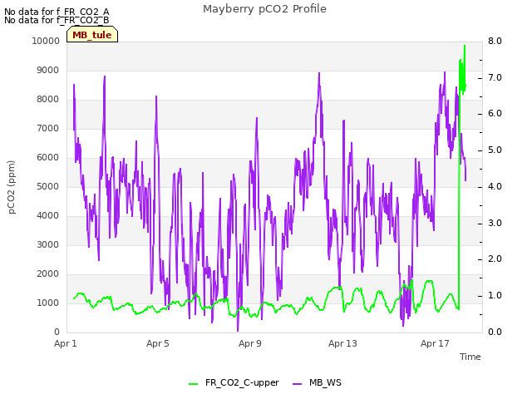Click the 'No data for f_FR_CO2_B' message
532x399 pixels.
click(57, 20)
